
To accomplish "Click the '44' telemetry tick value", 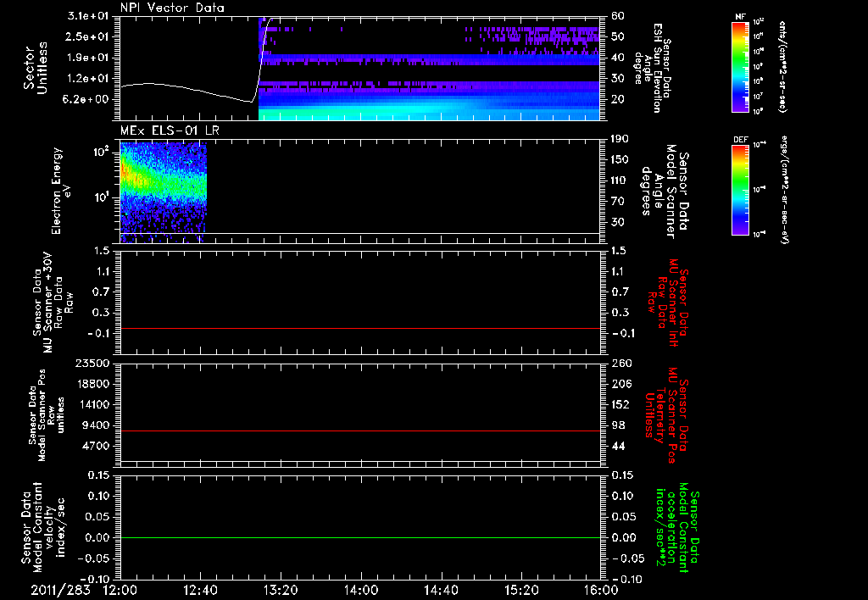I will tap(618, 446).
